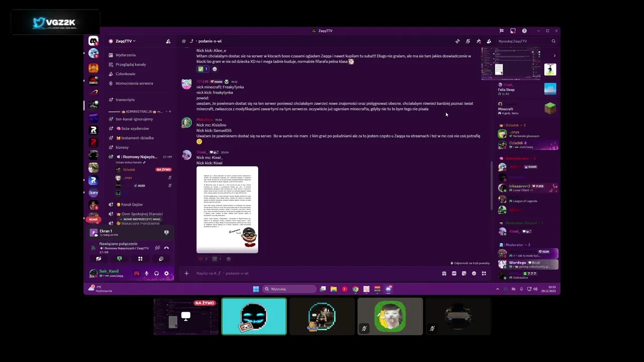Screen dimensions: 644x362
Task: Add channel to ADMINISTRACJA with plus
Action: click(x=170, y=112)
